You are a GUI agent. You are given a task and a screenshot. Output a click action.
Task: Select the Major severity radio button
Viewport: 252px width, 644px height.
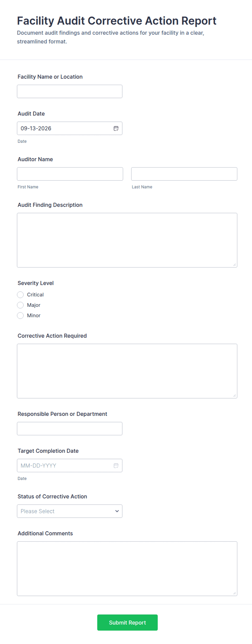[20, 305]
